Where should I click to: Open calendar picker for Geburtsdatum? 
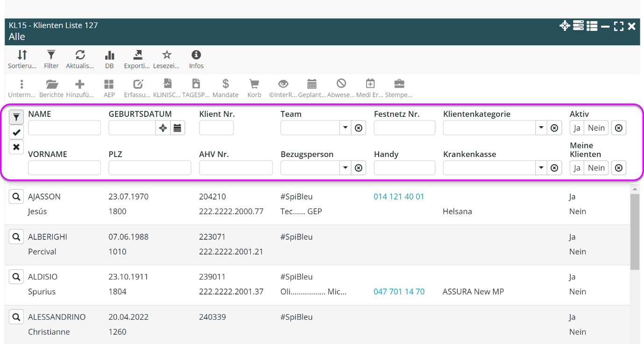(x=177, y=128)
